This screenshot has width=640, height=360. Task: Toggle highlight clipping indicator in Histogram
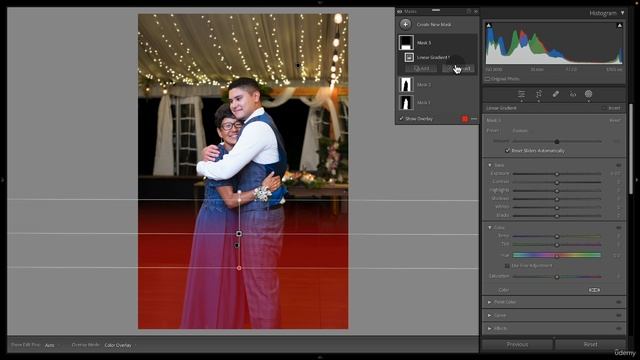pyautogui.click(x=619, y=26)
